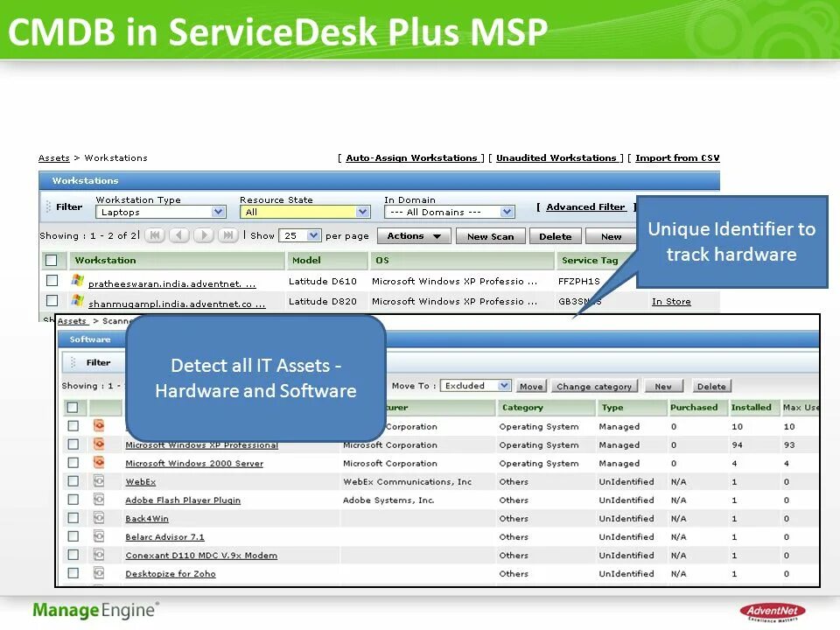Click the first page navigation arrow
This screenshot has width=840, height=630.
point(155,235)
